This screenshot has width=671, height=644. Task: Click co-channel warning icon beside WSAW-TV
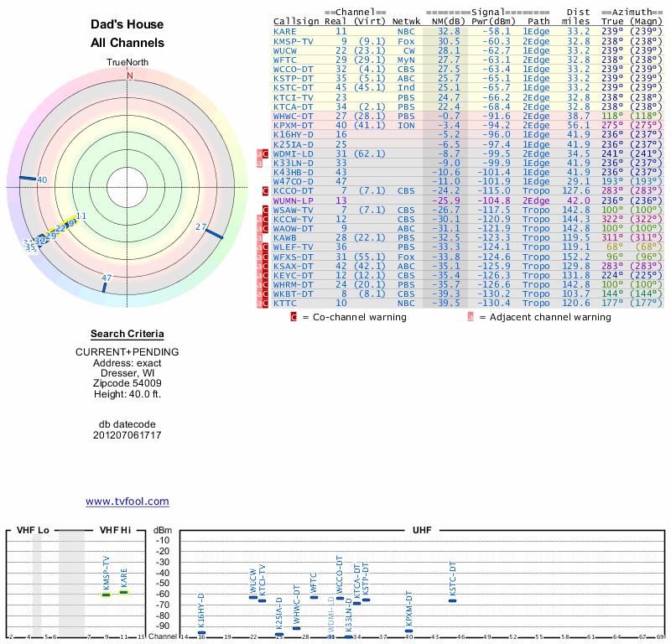coord(266,210)
